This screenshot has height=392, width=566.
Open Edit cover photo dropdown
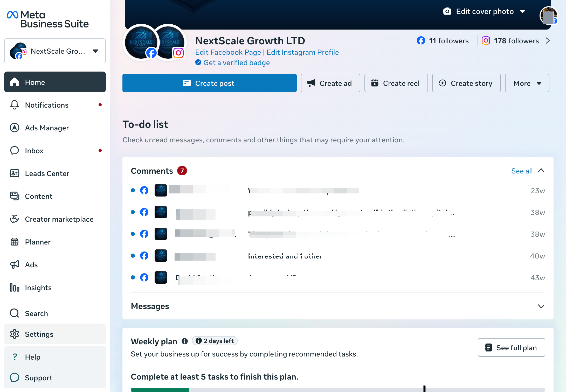[x=484, y=12]
